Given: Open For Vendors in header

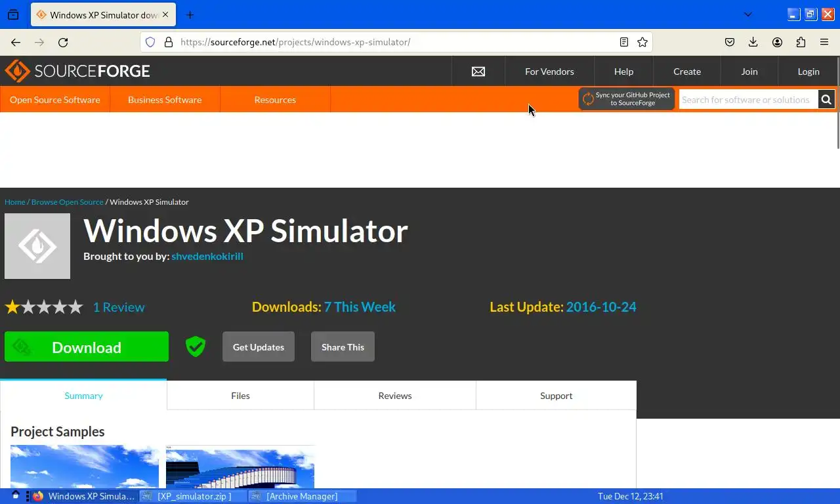Looking at the screenshot, I should pyautogui.click(x=549, y=72).
